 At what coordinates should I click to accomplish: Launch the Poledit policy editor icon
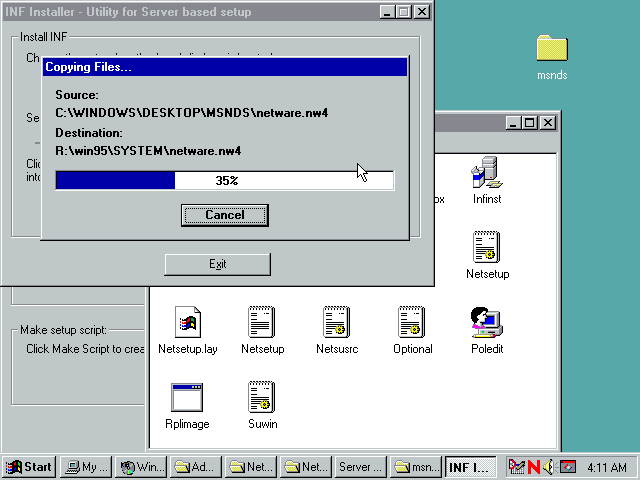487,330
